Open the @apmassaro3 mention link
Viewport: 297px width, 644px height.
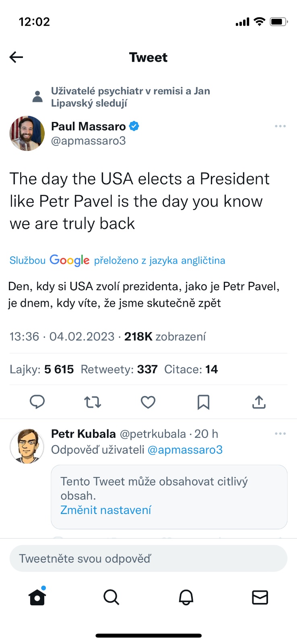(185, 450)
